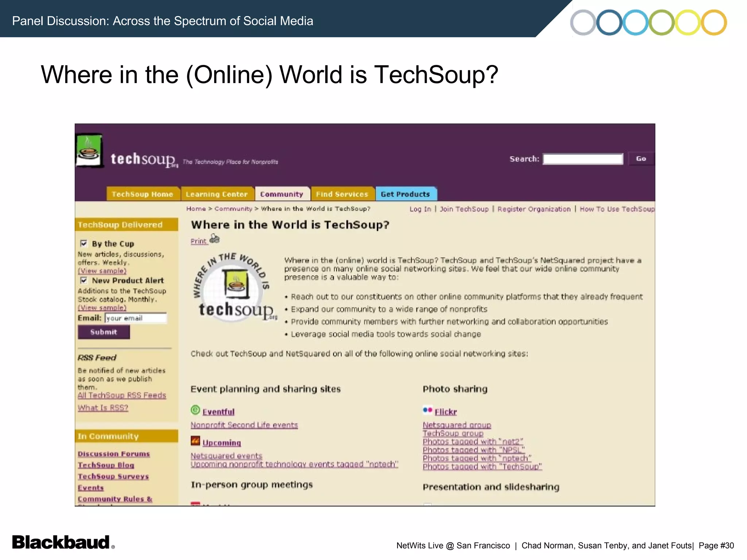
Task: Click the Eventful green circle icon
Action: (x=196, y=410)
